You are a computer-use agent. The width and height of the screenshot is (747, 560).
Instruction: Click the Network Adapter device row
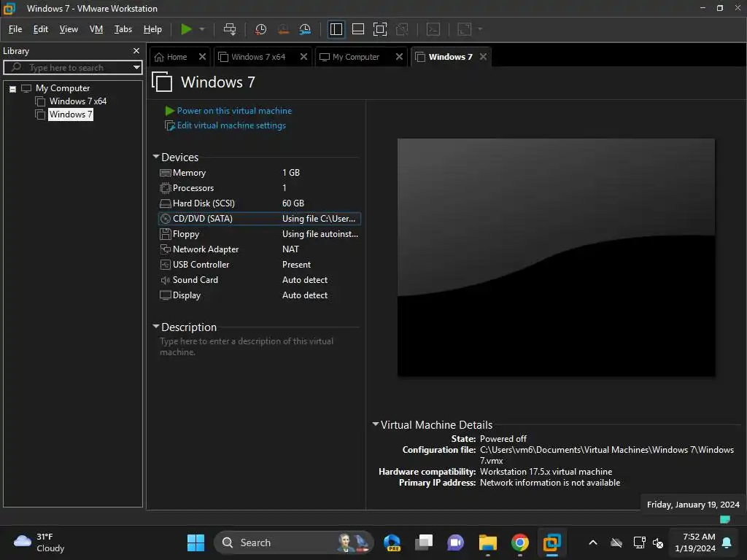[x=259, y=249]
